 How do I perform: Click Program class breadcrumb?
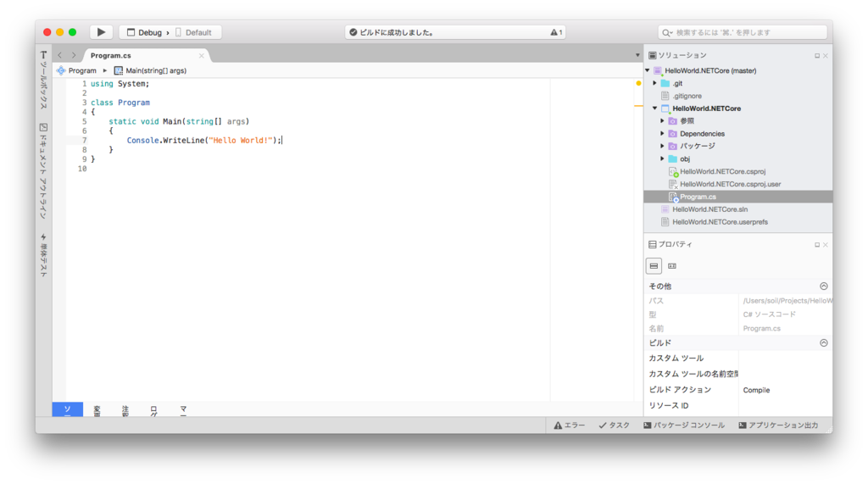pos(76,70)
